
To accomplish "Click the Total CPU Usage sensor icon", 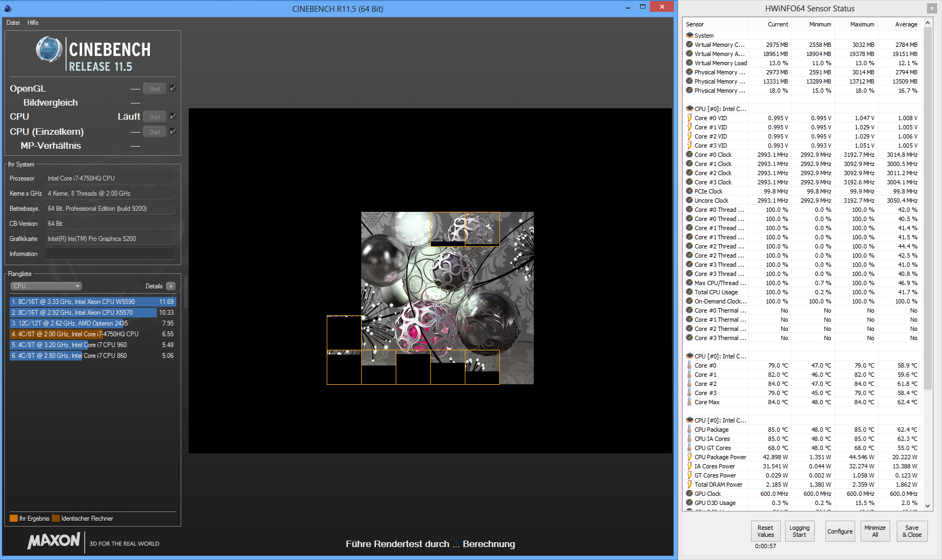I will point(689,292).
